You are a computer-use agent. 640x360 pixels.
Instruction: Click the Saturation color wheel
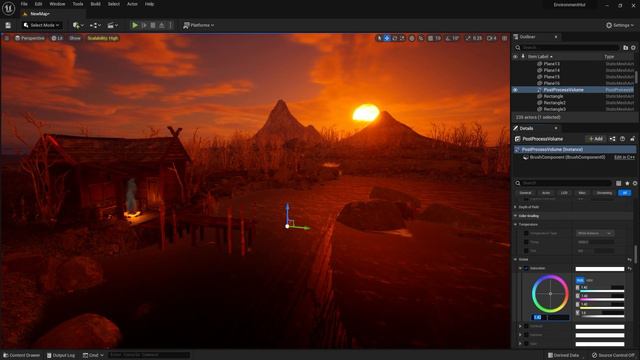[x=550, y=293]
